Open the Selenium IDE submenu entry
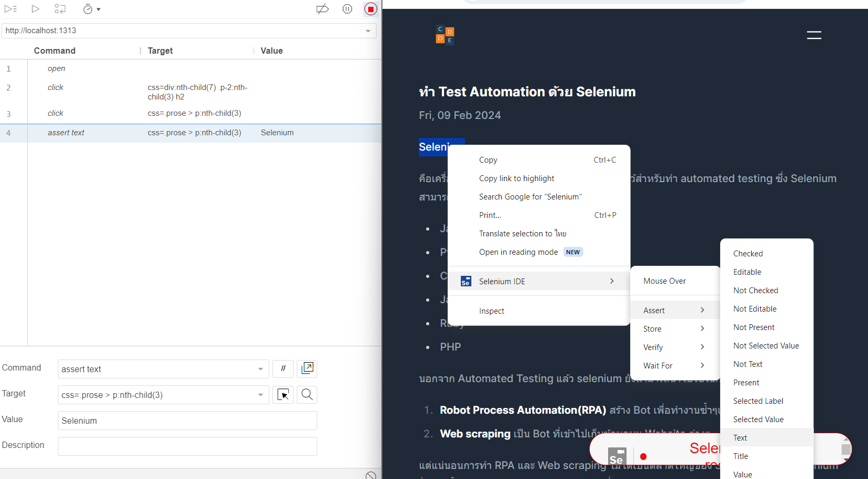The height and width of the screenshot is (479, 868). 539,281
